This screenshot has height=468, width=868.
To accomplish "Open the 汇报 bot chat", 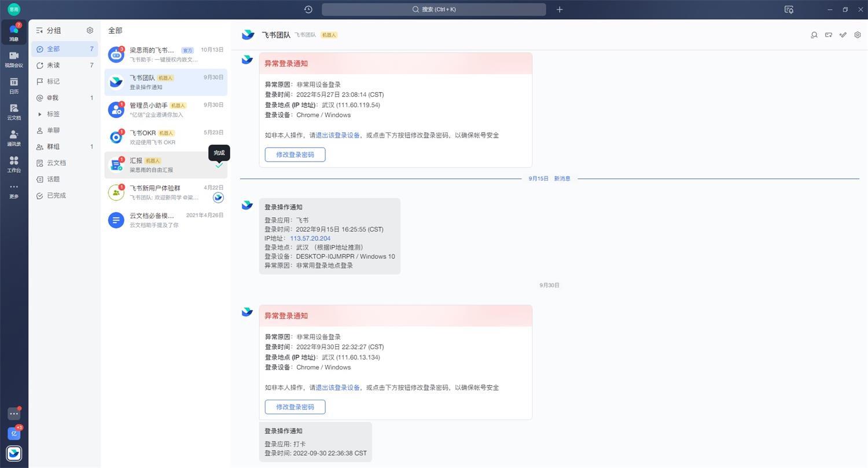I will point(165,165).
